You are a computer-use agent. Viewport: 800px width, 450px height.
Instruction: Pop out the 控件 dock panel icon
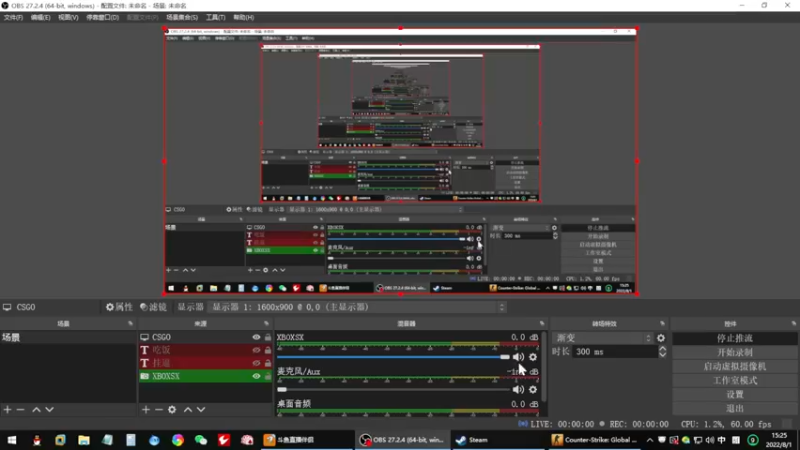[x=793, y=323]
